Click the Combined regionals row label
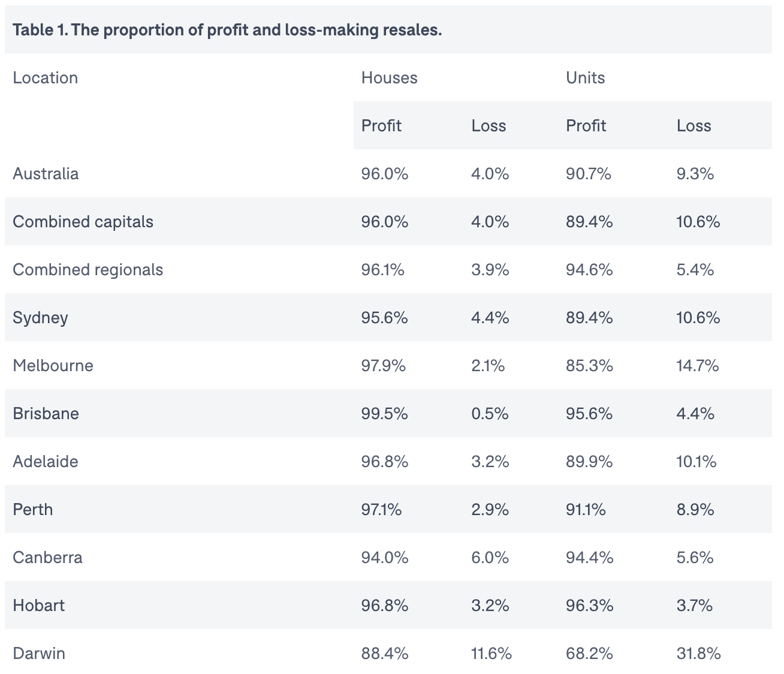 pyautogui.click(x=88, y=270)
